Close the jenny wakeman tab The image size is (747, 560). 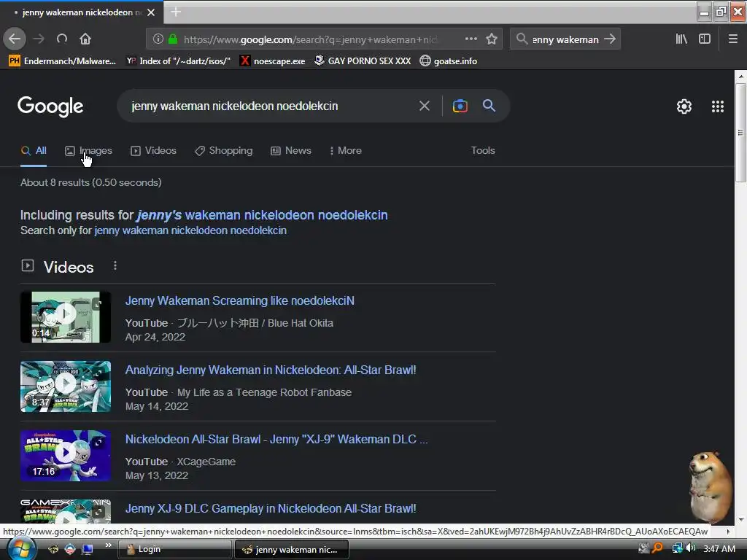[x=151, y=12]
